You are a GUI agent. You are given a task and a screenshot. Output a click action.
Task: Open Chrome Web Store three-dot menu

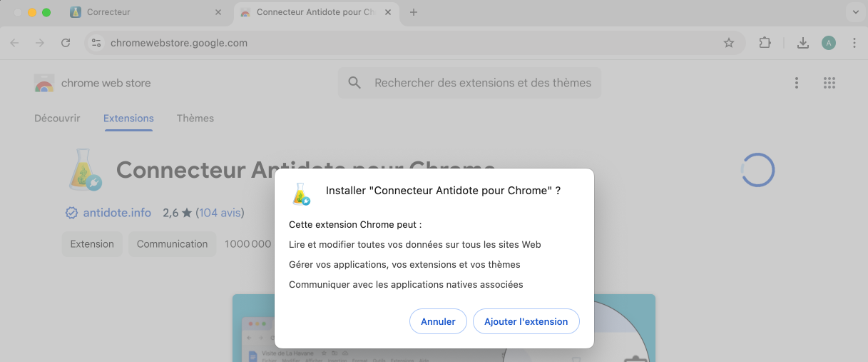(x=797, y=83)
